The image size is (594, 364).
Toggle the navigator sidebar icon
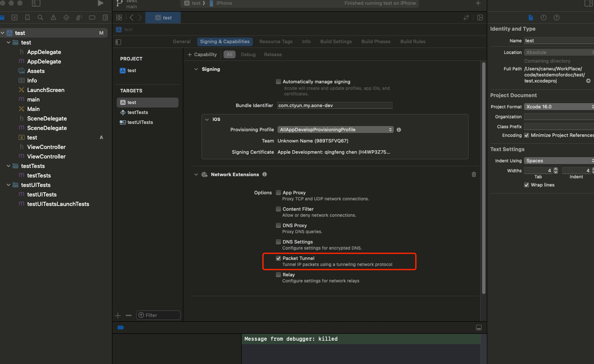coord(36,3)
